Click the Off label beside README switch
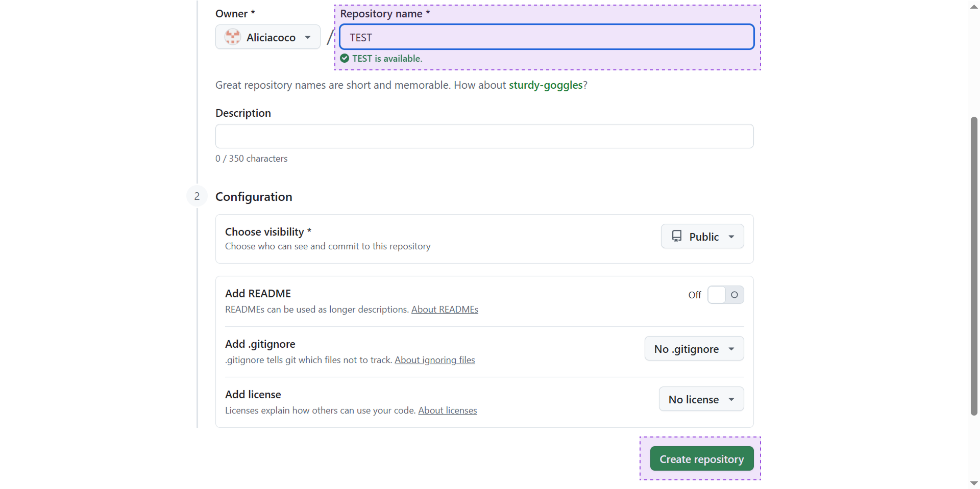This screenshot has height=489, width=980. click(x=695, y=295)
